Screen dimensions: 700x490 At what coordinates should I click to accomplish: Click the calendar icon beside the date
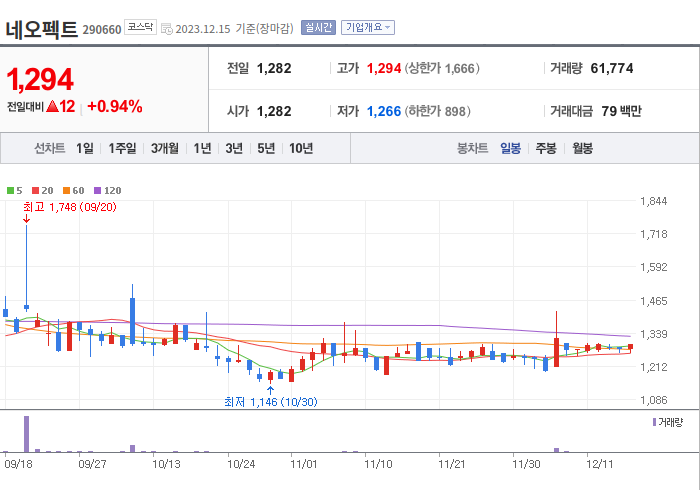(167, 29)
